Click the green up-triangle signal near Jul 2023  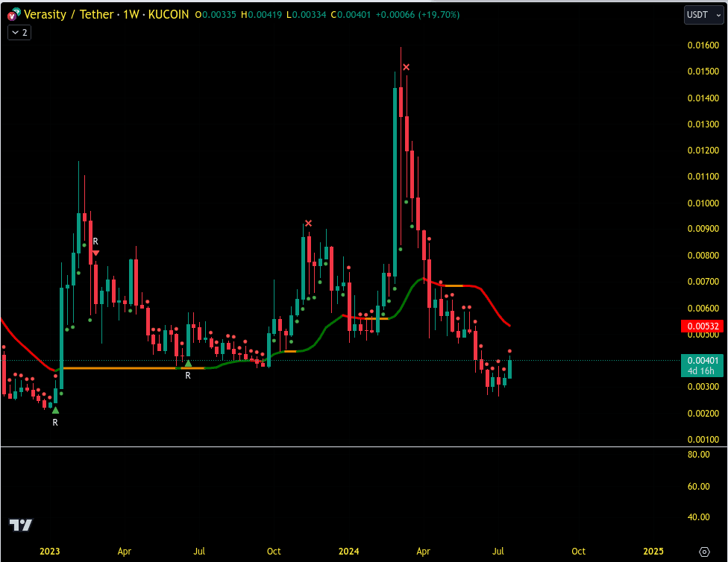(188, 364)
